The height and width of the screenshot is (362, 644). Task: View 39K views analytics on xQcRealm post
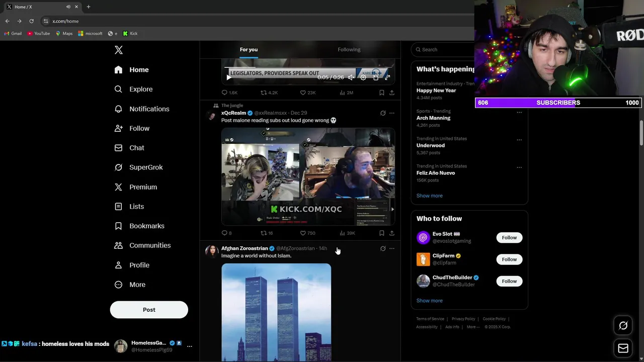347,233
